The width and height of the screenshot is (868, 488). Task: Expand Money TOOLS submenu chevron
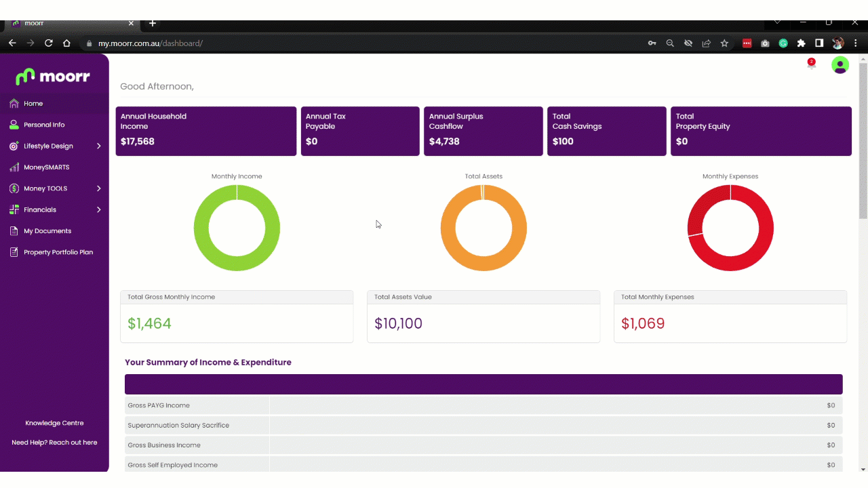click(x=98, y=188)
